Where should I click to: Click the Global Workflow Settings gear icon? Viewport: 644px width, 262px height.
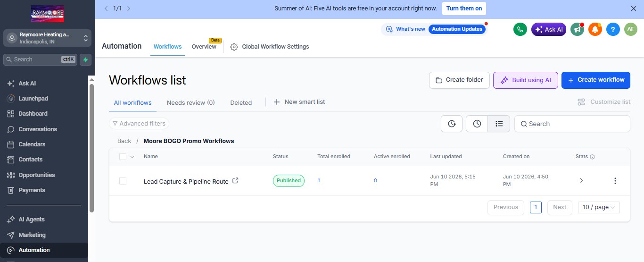(234, 47)
